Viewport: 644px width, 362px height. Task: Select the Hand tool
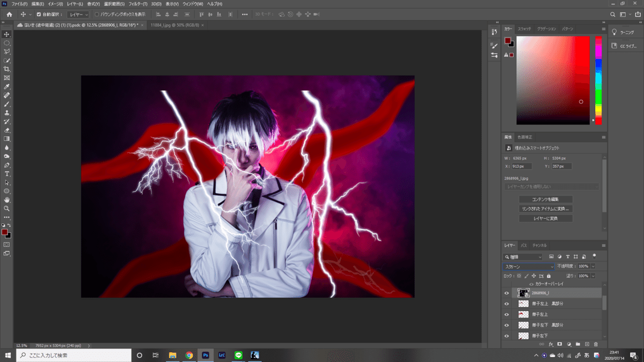[x=7, y=200]
